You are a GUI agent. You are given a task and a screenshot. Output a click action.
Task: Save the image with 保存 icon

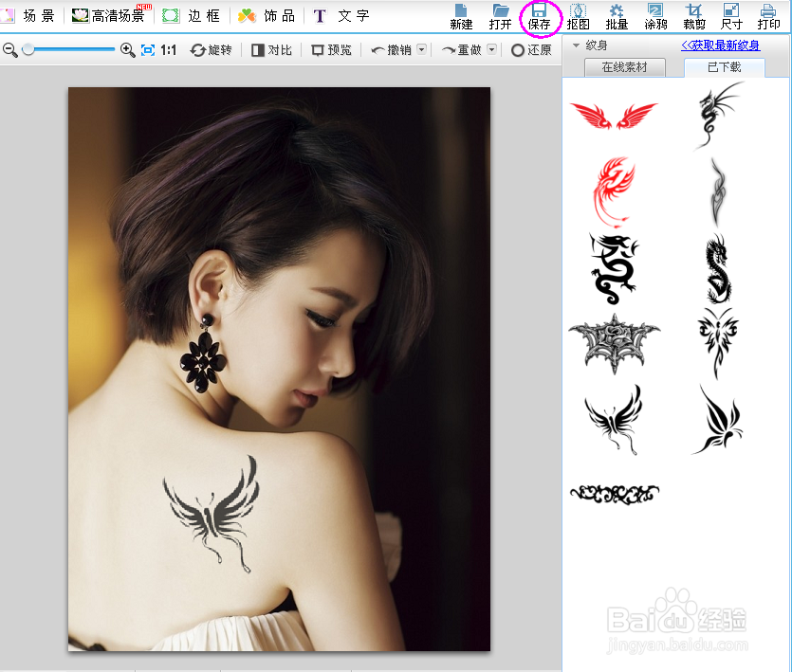539,17
